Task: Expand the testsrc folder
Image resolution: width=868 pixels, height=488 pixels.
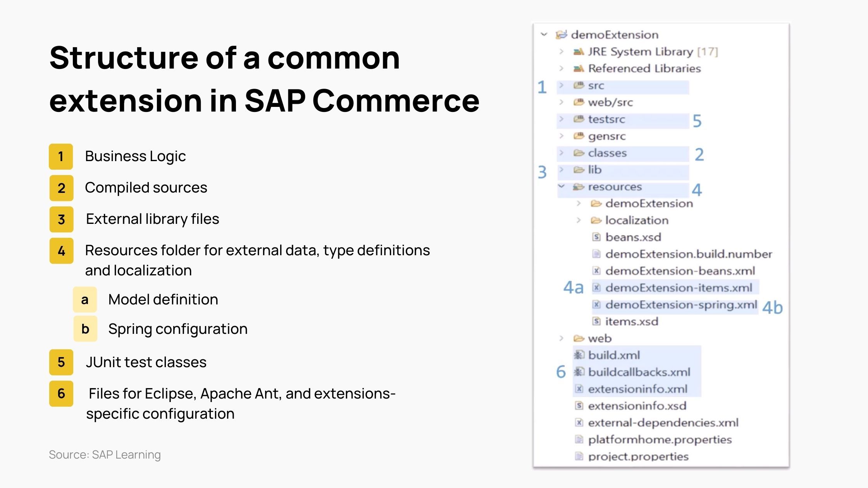Action: [x=561, y=119]
